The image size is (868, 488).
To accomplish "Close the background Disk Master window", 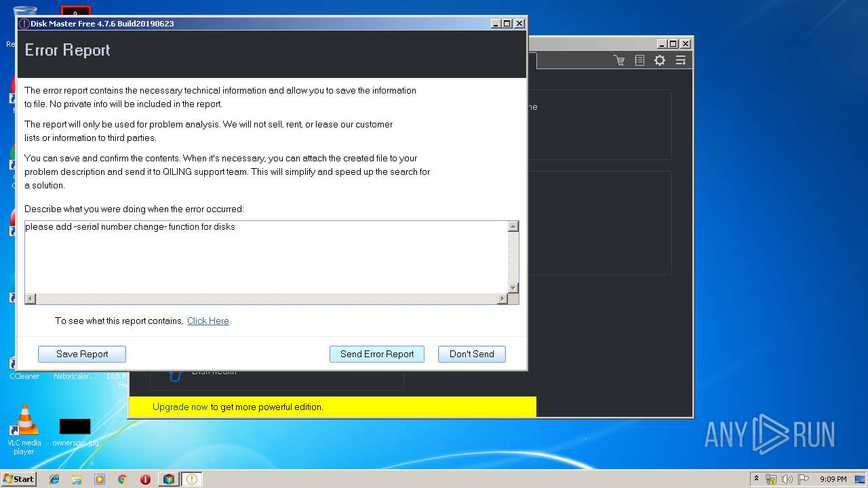I will coord(686,43).
